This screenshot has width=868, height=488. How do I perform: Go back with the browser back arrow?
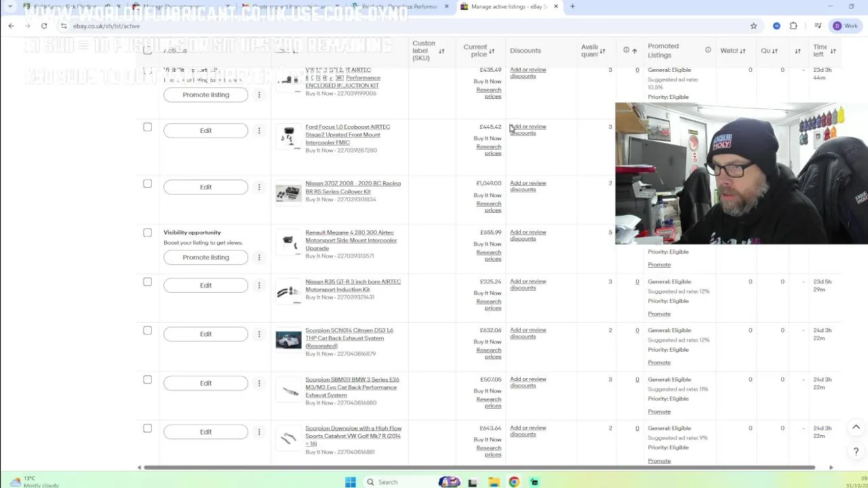tap(11, 26)
